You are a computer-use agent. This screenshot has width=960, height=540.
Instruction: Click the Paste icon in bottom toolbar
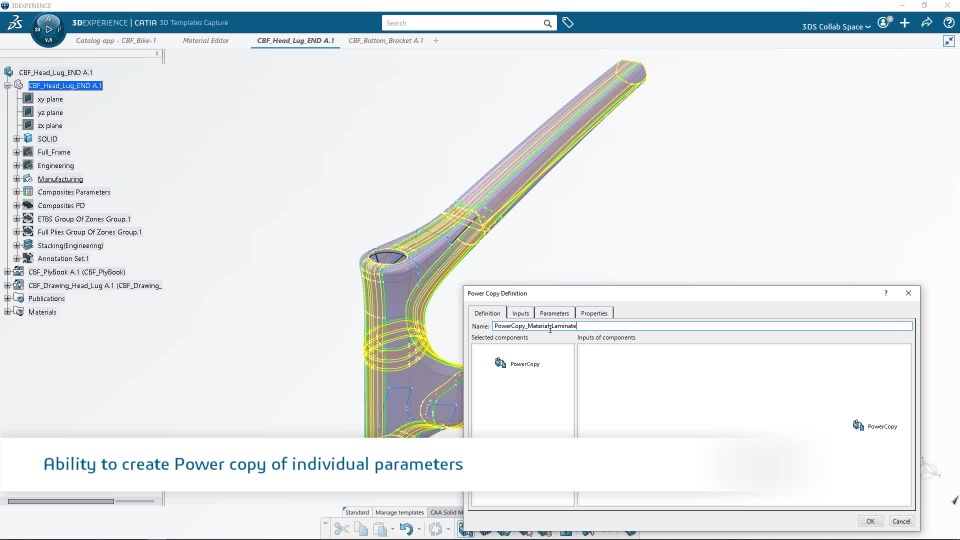(380, 529)
